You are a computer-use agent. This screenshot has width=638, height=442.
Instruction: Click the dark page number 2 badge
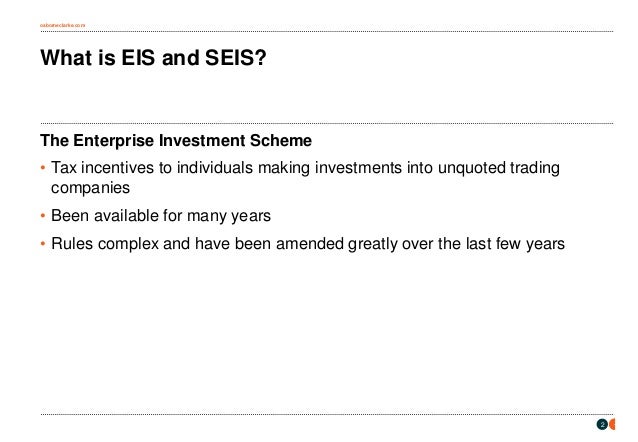coord(602,424)
